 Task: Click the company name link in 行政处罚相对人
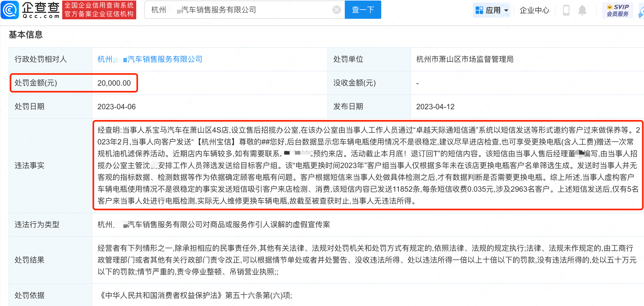coord(150,59)
